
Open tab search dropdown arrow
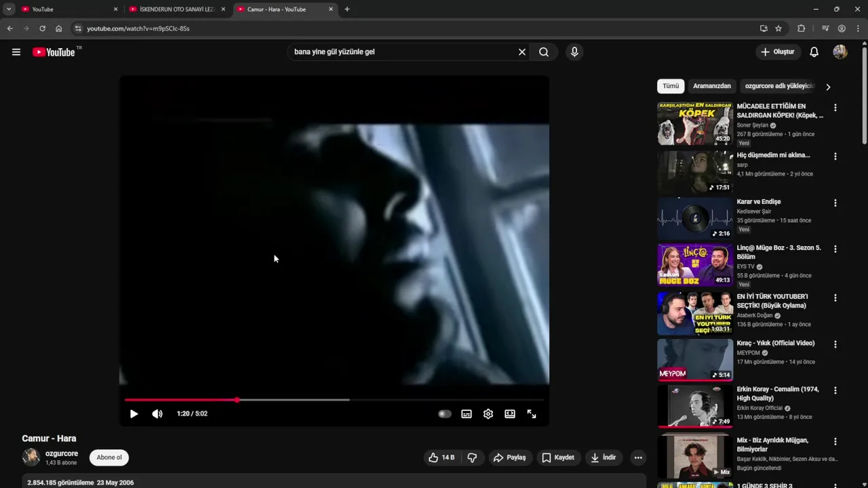click(x=9, y=9)
